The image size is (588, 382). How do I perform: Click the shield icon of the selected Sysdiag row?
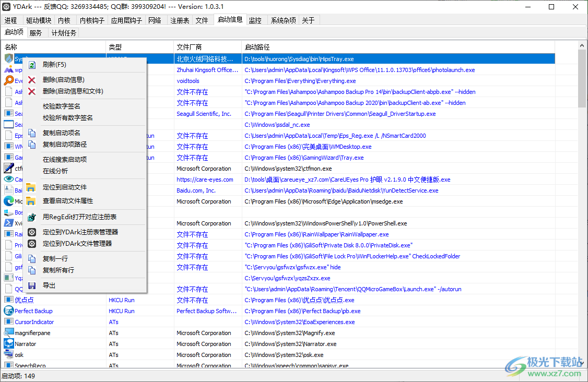tap(9, 58)
